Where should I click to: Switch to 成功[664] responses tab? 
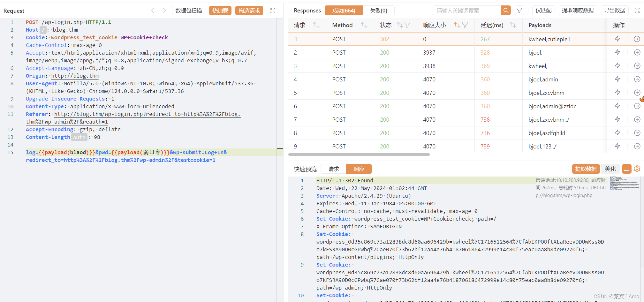click(344, 11)
